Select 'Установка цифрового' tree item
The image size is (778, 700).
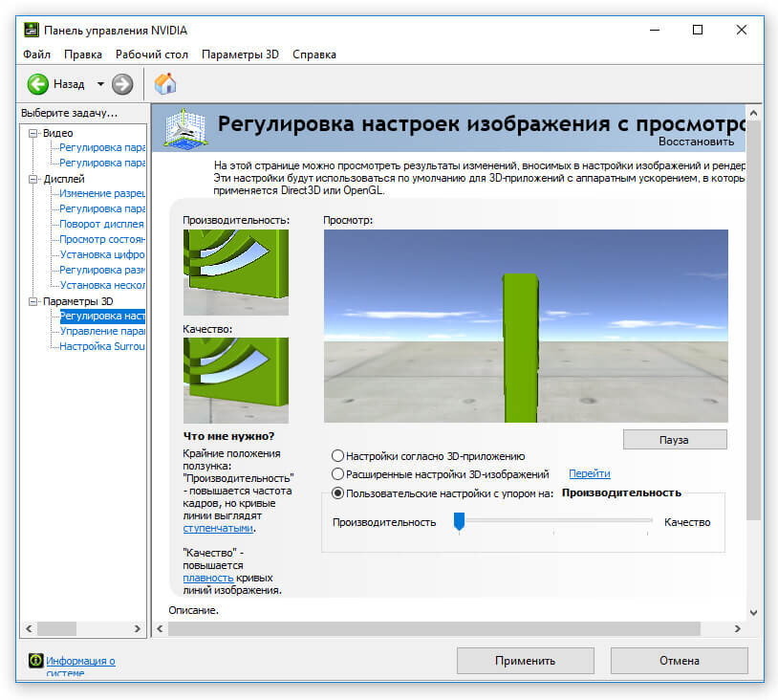pyautogui.click(x=102, y=254)
